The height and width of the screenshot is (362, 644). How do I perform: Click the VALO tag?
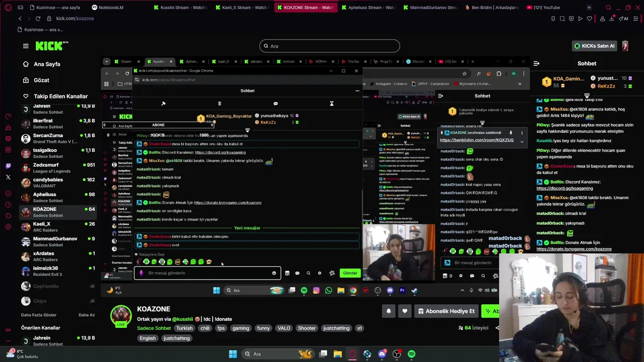click(x=284, y=328)
